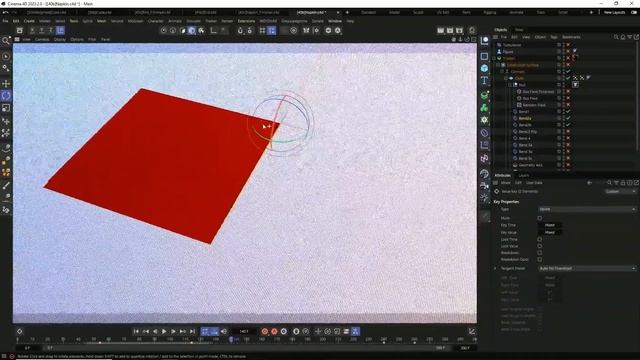The image size is (640, 360).
Task: Open the File menu in the menu bar
Action: (x=5, y=21)
